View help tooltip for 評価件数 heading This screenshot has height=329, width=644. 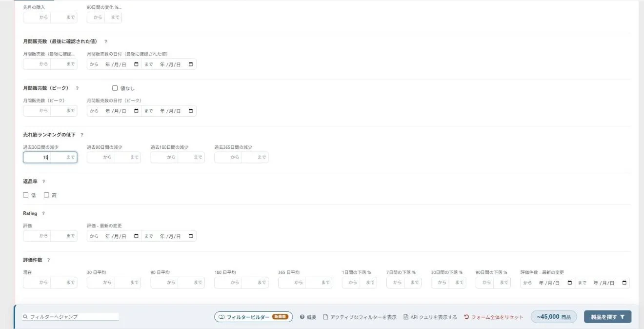(48, 260)
